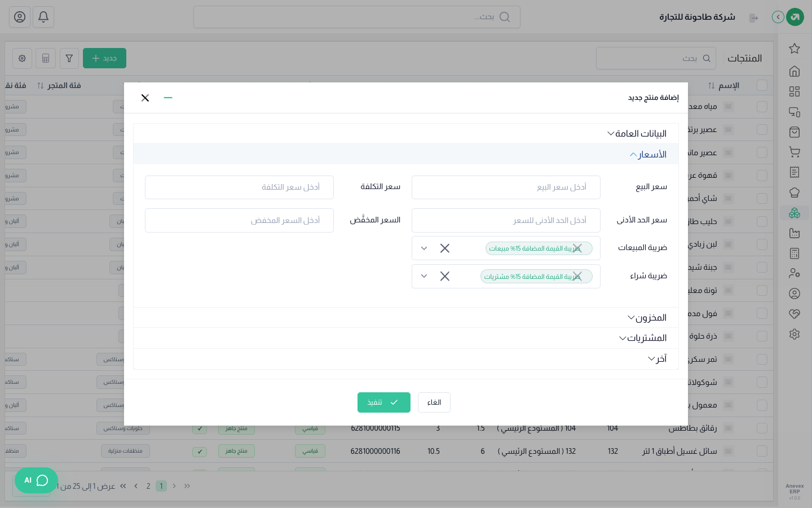Select checkbox for ذرة حلوة row
The height and width of the screenshot is (508, 812).
(x=762, y=336)
